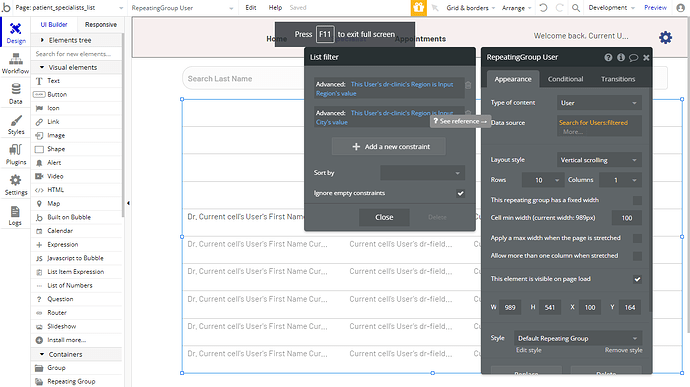This screenshot has width=690, height=387.
Task: Toggle visible on page load checkbox
Action: coord(637,279)
